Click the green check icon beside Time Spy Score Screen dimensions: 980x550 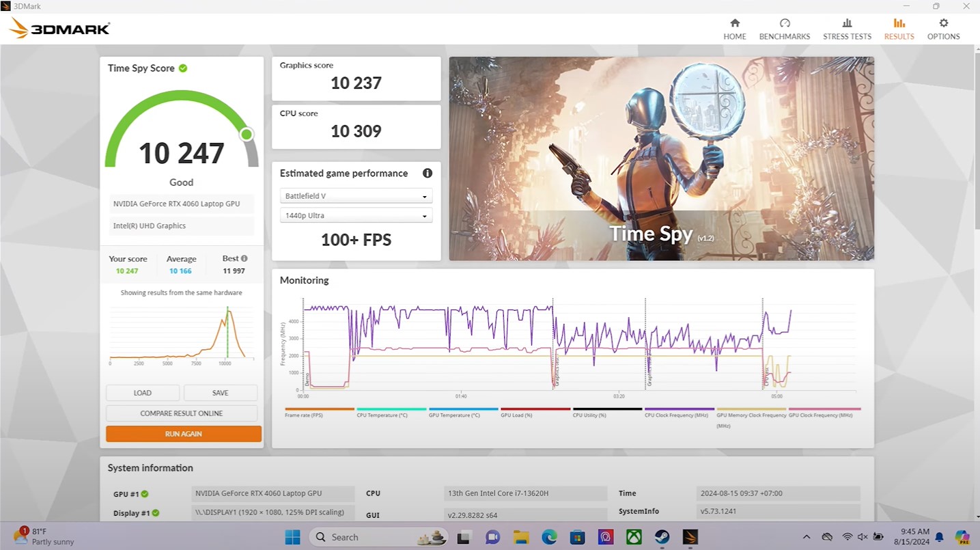tap(183, 68)
